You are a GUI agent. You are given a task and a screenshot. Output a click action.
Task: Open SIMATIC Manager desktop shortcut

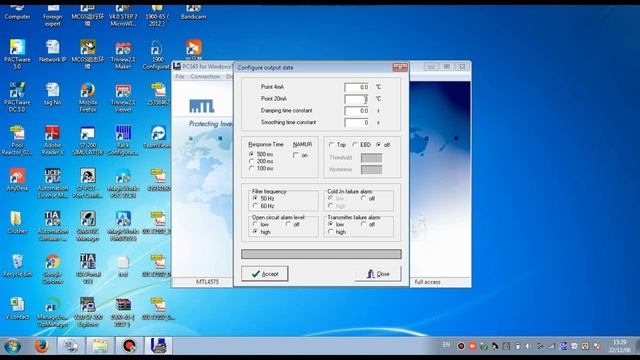coord(88,226)
